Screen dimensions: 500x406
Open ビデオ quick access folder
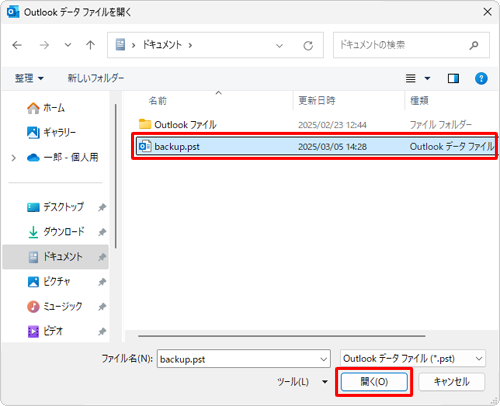tap(45, 331)
